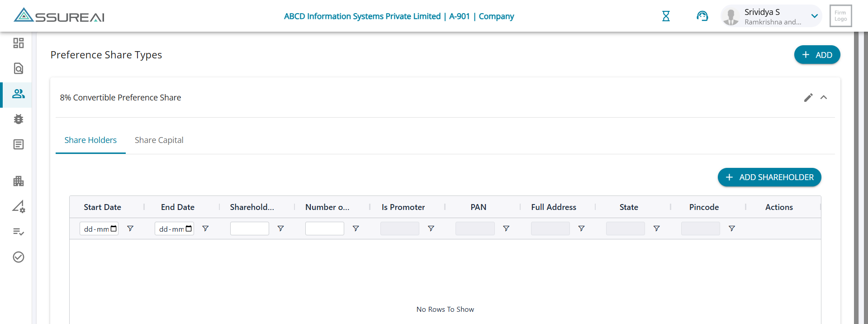Switch to the Share Capital tab

point(159,140)
